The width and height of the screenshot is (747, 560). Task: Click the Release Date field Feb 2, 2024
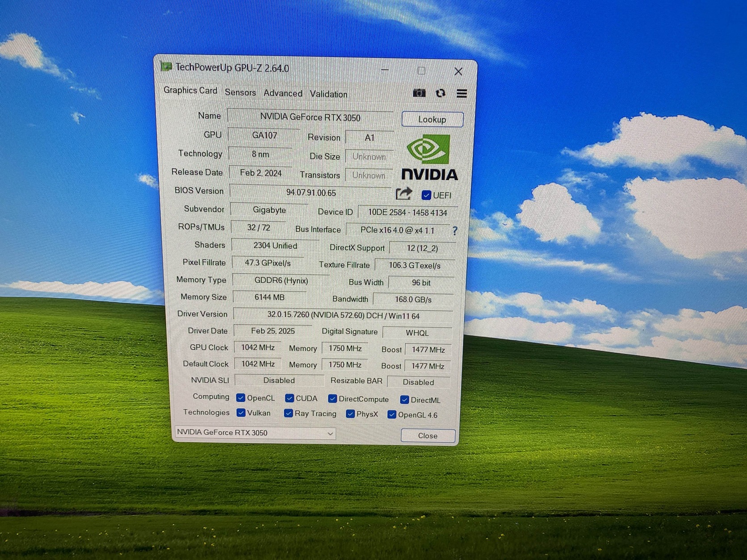tap(261, 173)
